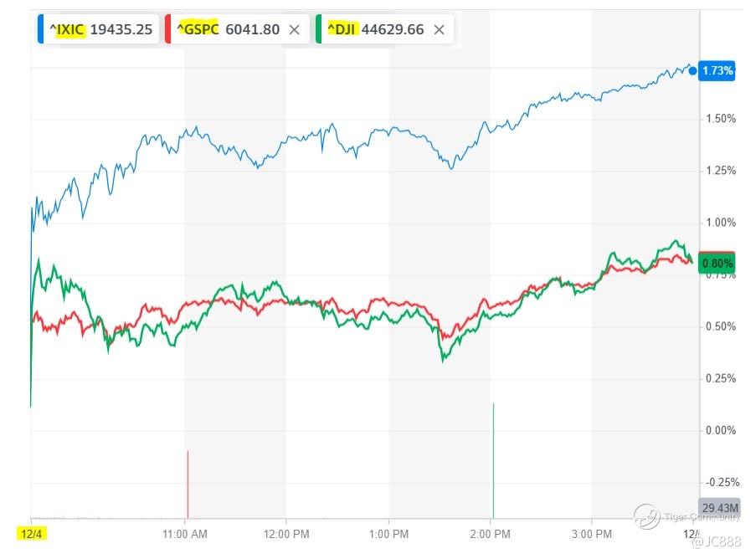Select the ^IXIC ticker label
Viewport: 756px width, 559px height.
pos(67,29)
